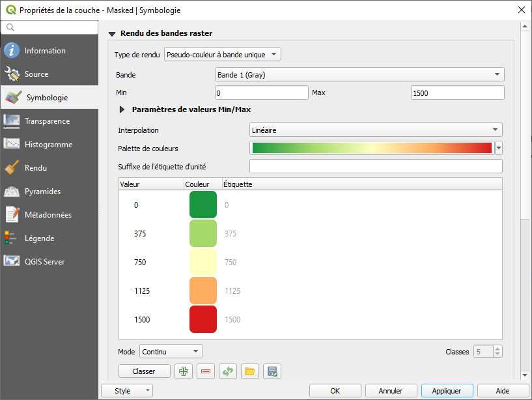Open the Pyramides section
Screen dimensions: 532x400
[42, 192]
